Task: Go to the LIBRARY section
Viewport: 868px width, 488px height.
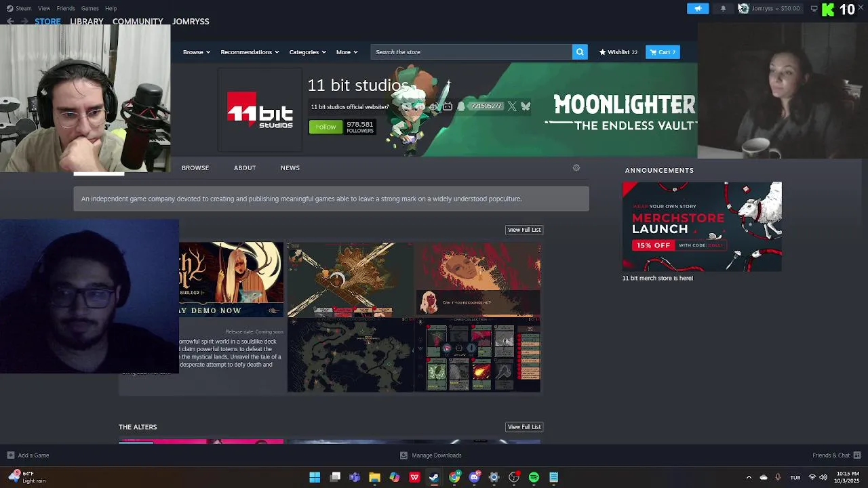Action: coord(87,21)
